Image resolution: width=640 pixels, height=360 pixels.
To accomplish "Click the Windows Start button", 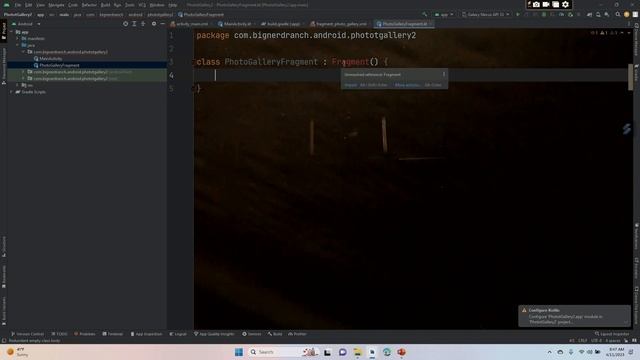I will click(239, 352).
